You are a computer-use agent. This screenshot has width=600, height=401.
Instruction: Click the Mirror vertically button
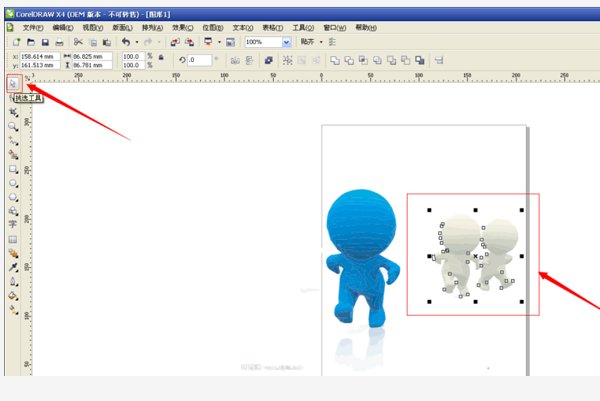coord(249,60)
